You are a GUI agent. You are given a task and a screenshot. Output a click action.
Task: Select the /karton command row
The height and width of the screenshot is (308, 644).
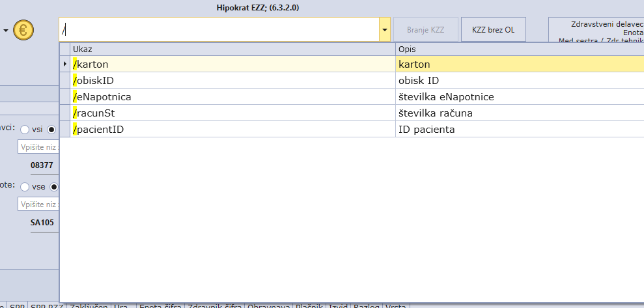(x=352, y=64)
